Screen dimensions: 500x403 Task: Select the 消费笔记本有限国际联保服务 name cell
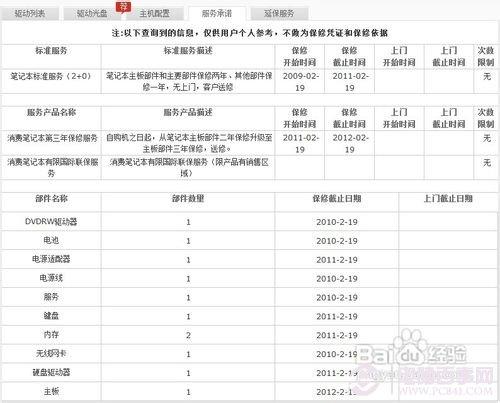click(x=52, y=168)
